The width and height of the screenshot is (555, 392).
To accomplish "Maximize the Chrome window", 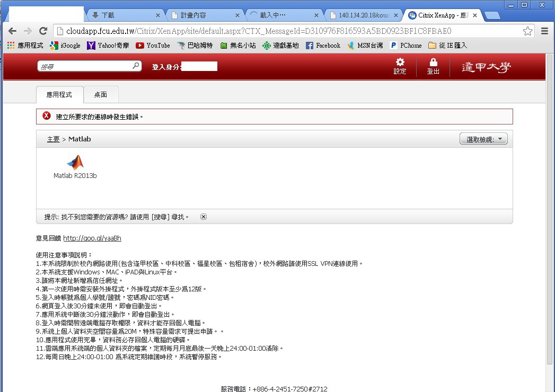I will [x=524, y=5].
